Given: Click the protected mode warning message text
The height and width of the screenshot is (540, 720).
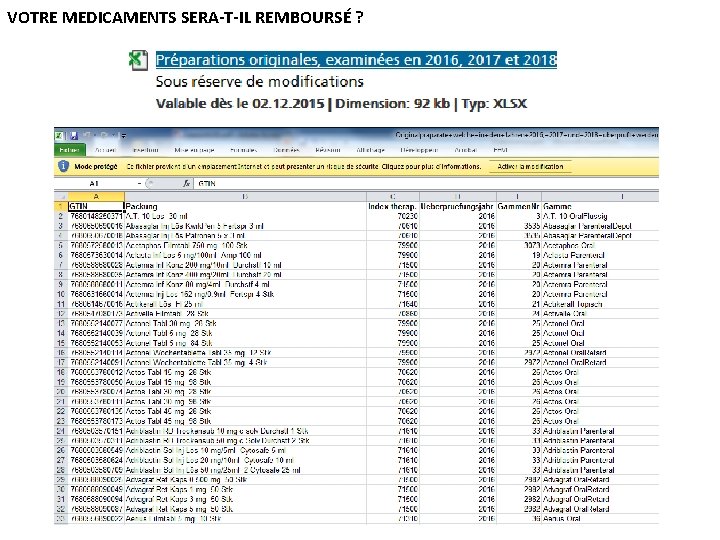Looking at the screenshot, I should pos(304,166).
